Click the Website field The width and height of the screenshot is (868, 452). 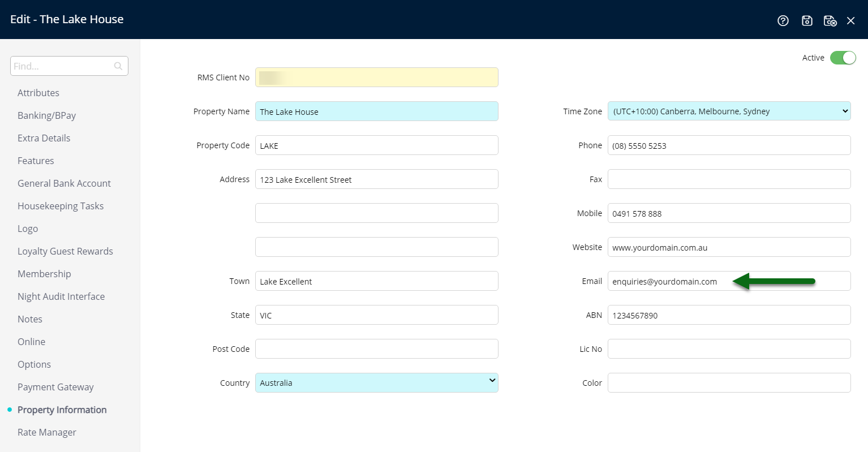coord(729,247)
